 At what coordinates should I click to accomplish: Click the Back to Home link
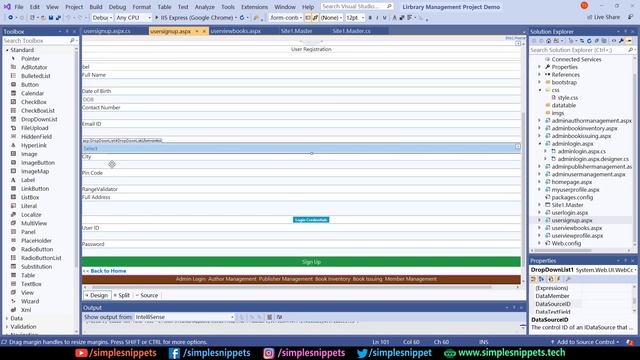click(104, 271)
